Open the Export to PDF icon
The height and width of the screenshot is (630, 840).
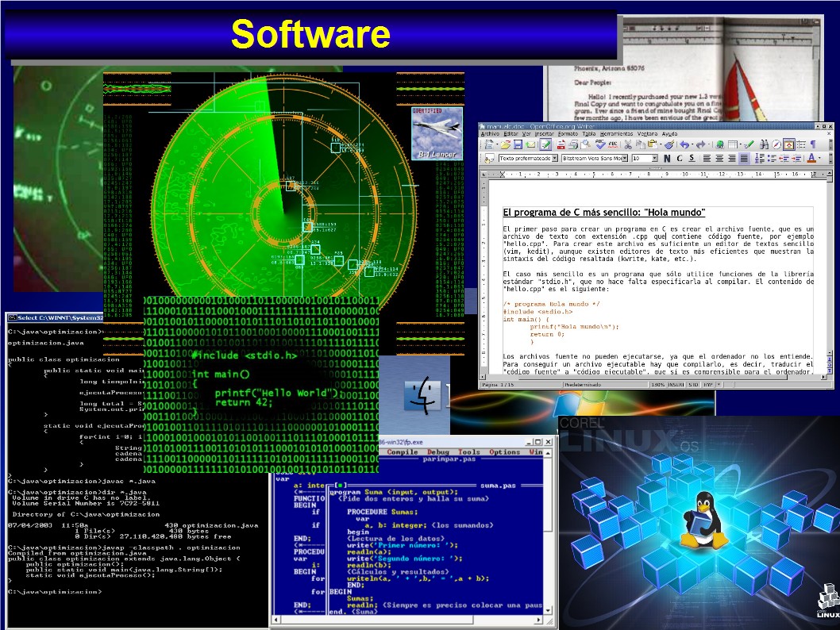coord(561,145)
